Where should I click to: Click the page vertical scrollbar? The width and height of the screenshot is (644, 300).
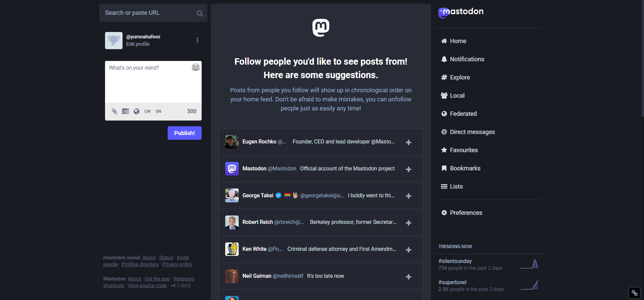click(x=643, y=58)
